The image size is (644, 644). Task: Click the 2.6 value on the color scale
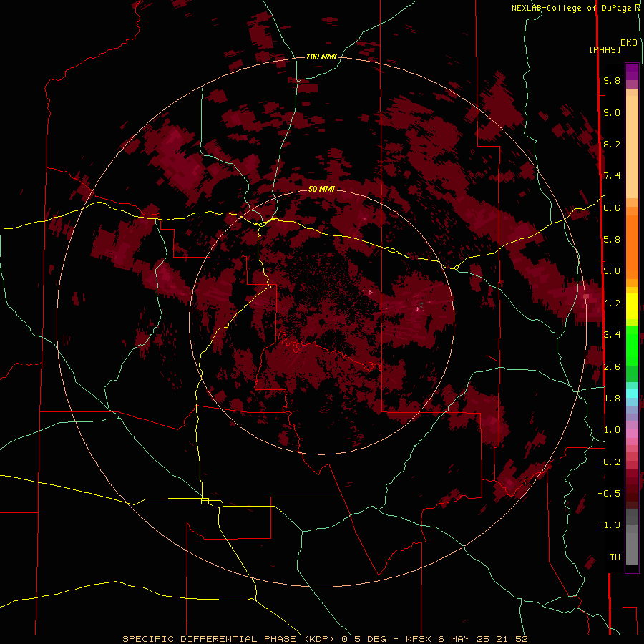pos(612,366)
